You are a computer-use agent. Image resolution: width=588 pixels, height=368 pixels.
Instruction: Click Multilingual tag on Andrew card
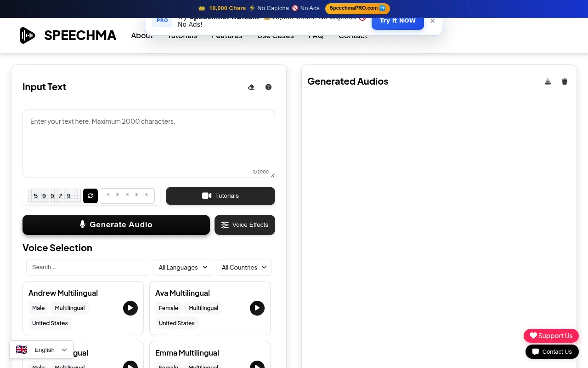click(x=70, y=308)
